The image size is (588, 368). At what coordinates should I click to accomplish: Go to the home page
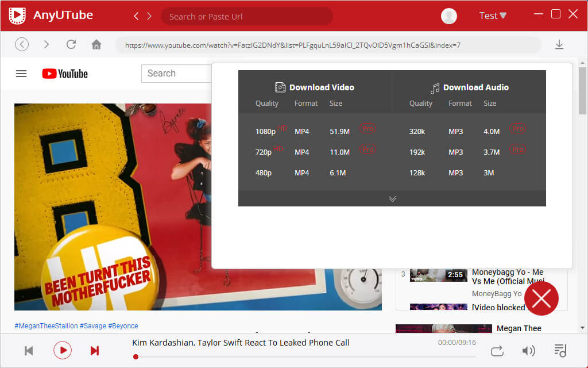coord(96,44)
